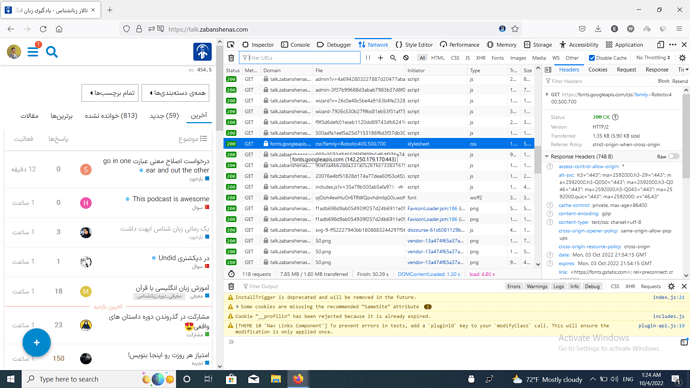This screenshot has height=388, width=690.
Task: Click the Filter Headers input field
Action: click(x=600, y=81)
